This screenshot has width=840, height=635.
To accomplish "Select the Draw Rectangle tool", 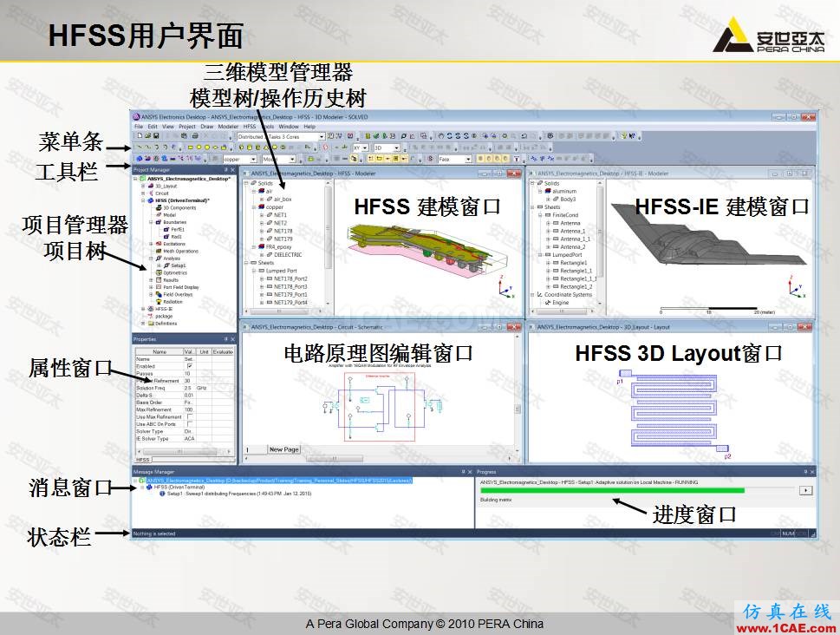I will 190,147.
